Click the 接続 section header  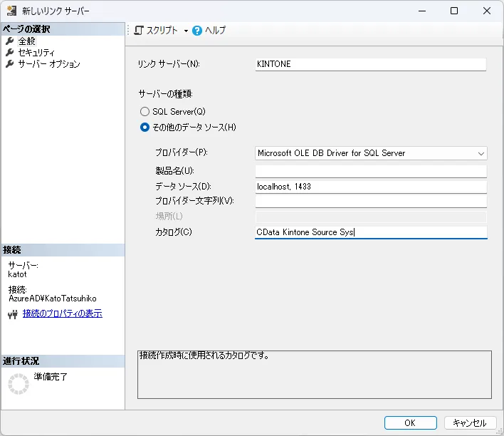point(63,250)
